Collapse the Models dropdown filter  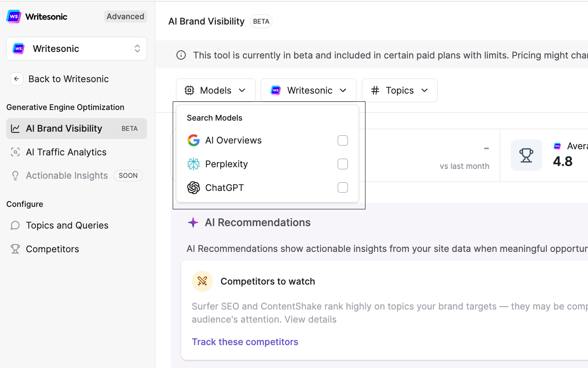pyautogui.click(x=216, y=90)
